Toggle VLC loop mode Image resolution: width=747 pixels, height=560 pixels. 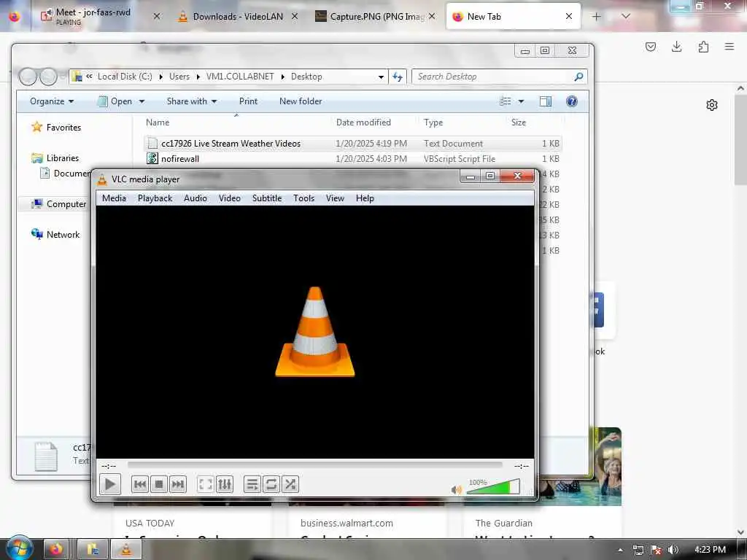click(x=271, y=485)
